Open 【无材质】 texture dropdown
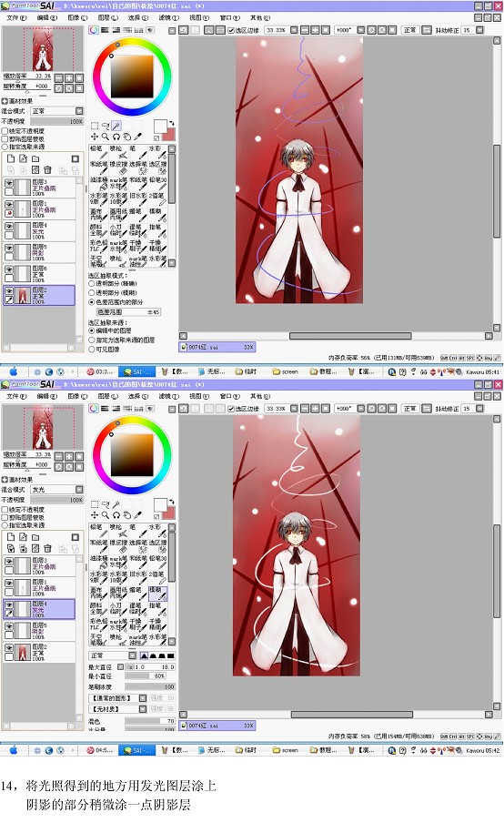The height and width of the screenshot is (833, 504). click(117, 708)
